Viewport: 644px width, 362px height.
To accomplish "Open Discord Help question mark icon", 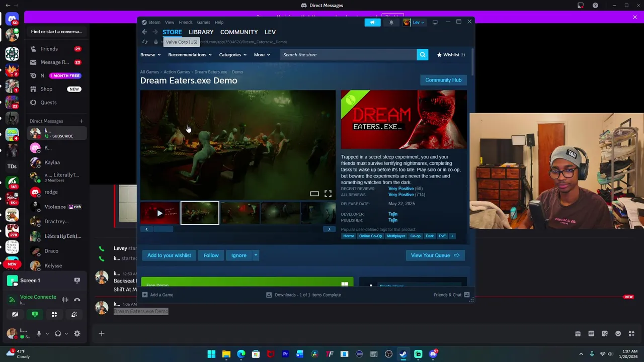I will (x=595, y=6).
